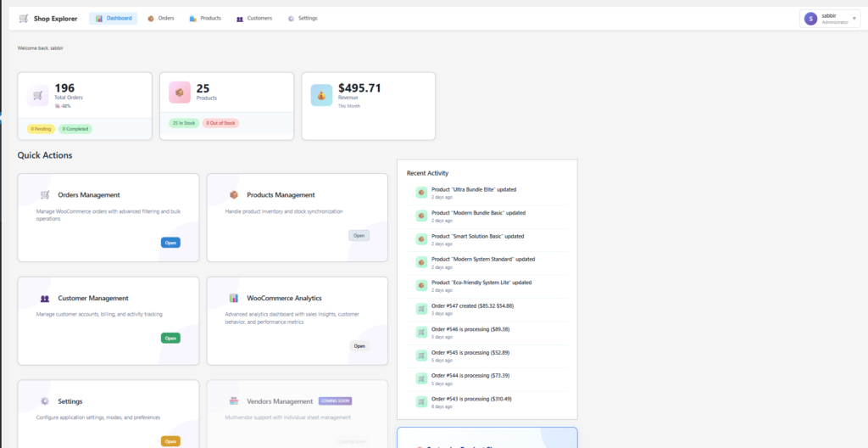Open WooCommerce Analytics via its Open button
Viewport: 868px width, 448px height.
point(359,345)
